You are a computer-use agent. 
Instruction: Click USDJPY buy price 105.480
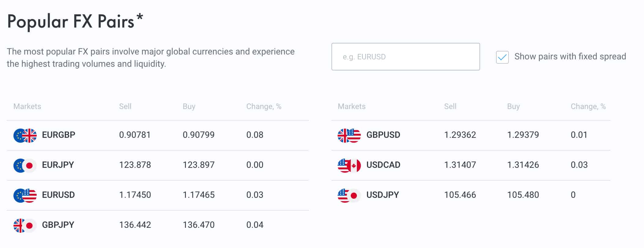click(523, 195)
